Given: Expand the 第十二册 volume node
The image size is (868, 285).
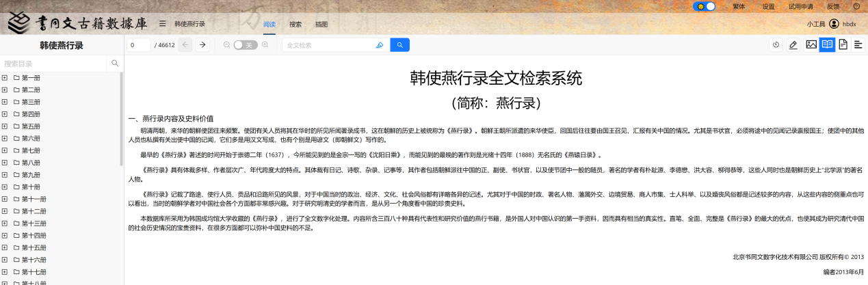Looking at the screenshot, I should click(x=5, y=211).
